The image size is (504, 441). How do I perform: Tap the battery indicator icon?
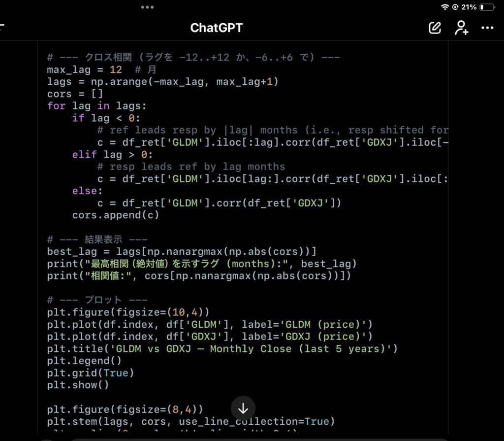pyautogui.click(x=487, y=7)
